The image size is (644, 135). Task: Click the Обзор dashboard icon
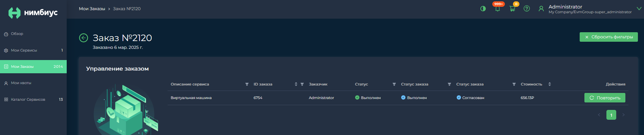pos(6,34)
